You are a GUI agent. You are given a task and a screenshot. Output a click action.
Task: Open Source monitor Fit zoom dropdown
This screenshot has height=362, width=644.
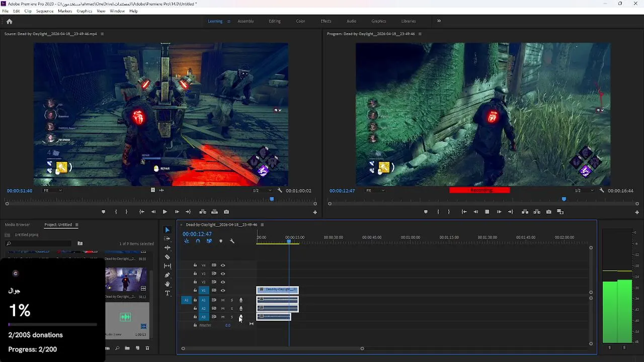coord(53,191)
